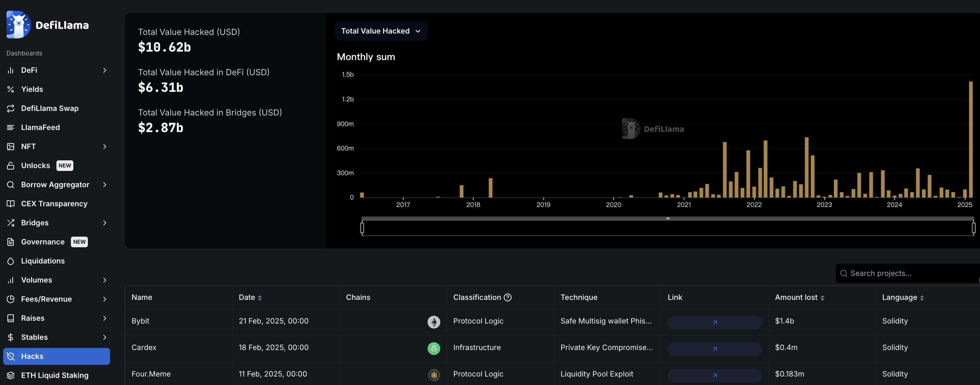Expand the NFT submenu chevron

pyautogui.click(x=105, y=146)
